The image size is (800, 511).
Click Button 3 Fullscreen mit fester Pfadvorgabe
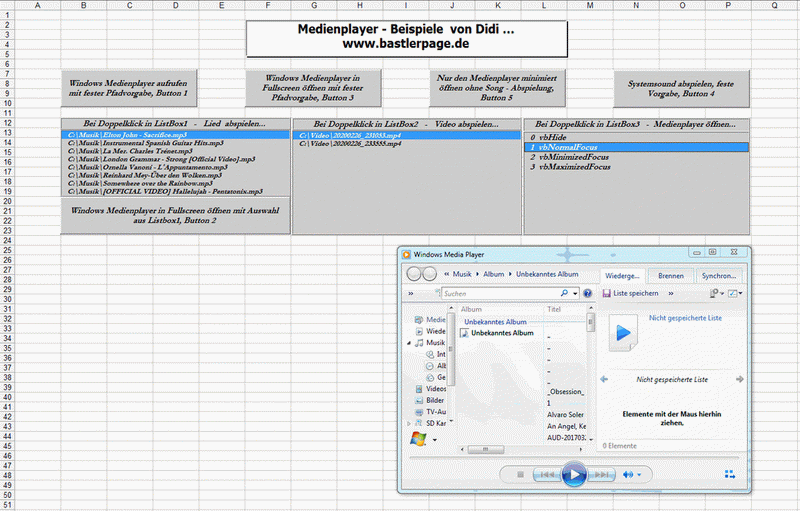pos(313,88)
